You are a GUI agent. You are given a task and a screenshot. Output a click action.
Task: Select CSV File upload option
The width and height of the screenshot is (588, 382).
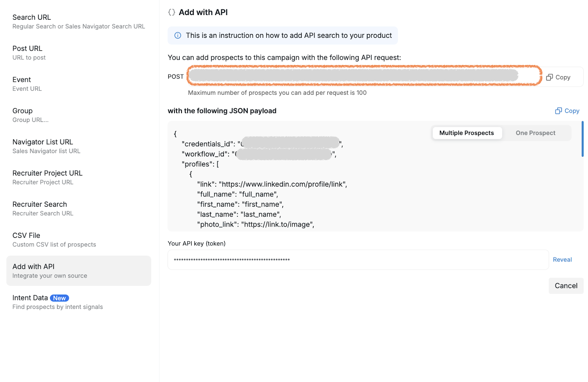click(x=79, y=240)
